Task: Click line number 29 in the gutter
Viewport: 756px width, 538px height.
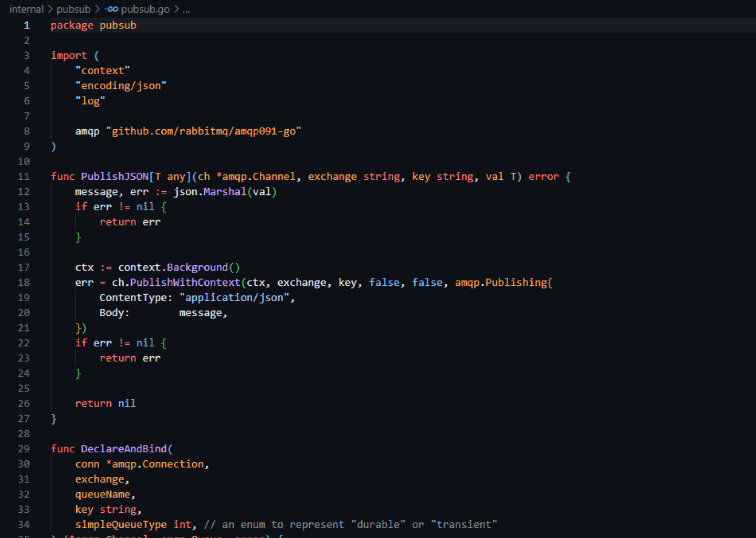Action: click(24, 449)
